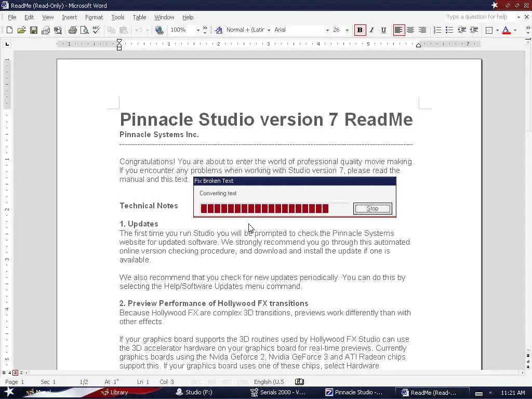This screenshot has height=399, width=532.
Task: Click the English (U.S language indicator
Action: point(269,382)
